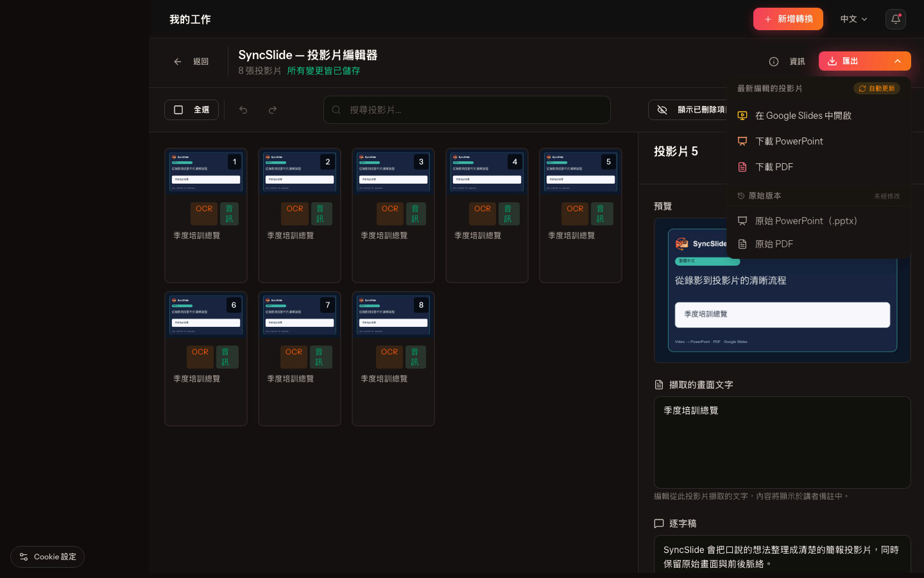Open Cookie 設定
The height and width of the screenshot is (578, 924).
(x=47, y=557)
